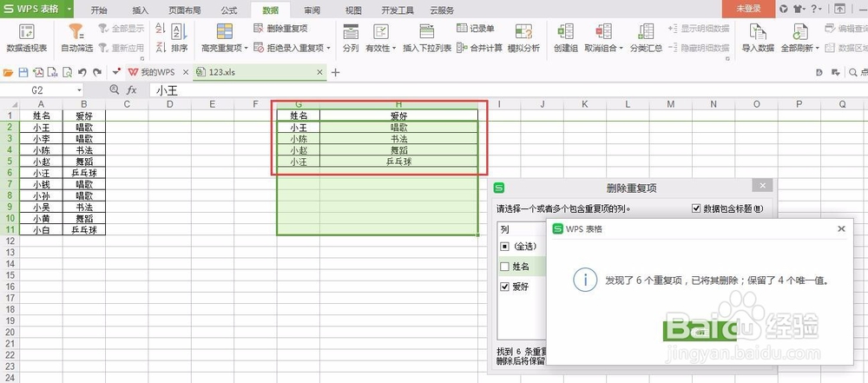Screen dimensions: 868x383
Task: Switch to the 视图 ribbon tab
Action: [x=353, y=10]
